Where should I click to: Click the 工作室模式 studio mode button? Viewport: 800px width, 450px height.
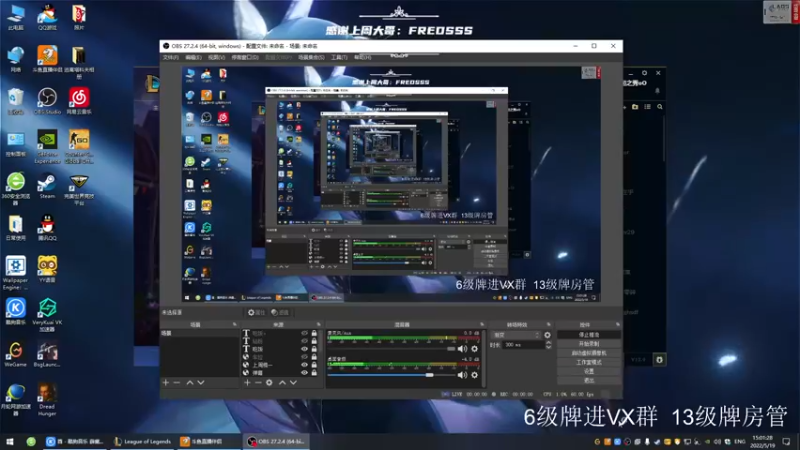(x=589, y=362)
